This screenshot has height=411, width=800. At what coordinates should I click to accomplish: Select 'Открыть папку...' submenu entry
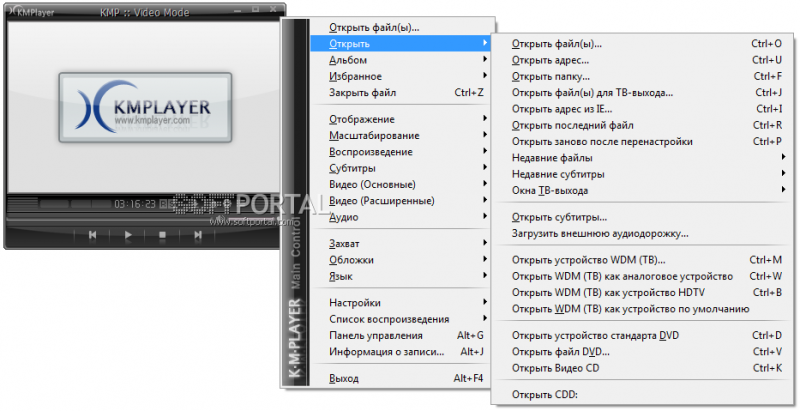pyautogui.click(x=644, y=76)
